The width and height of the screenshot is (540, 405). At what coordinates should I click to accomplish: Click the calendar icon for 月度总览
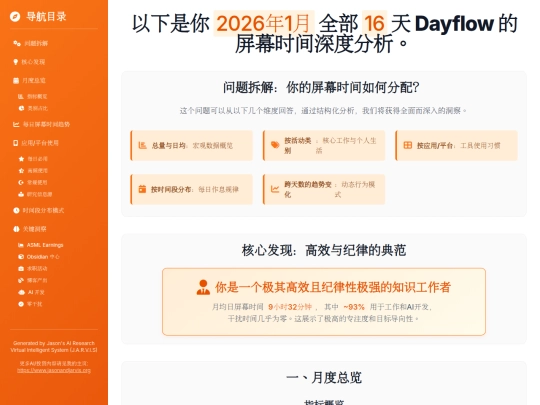pos(16,80)
